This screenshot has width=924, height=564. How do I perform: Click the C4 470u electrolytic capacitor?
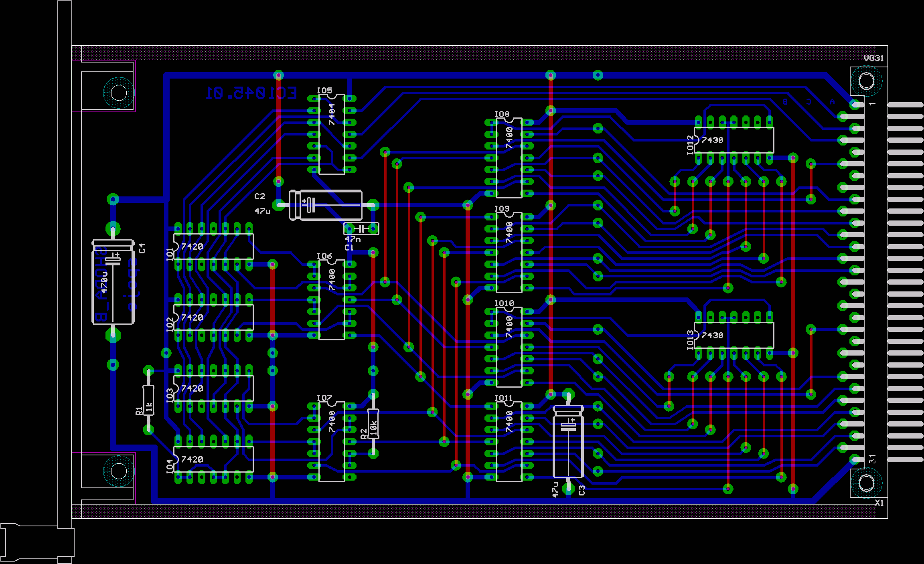coord(113,282)
